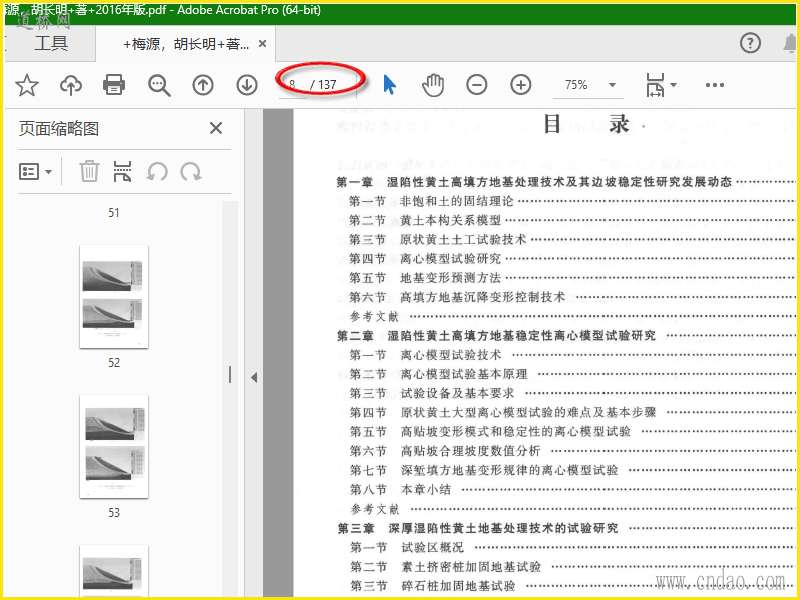Switch to the 工具 tab
This screenshot has height=600, width=800.
(51, 43)
